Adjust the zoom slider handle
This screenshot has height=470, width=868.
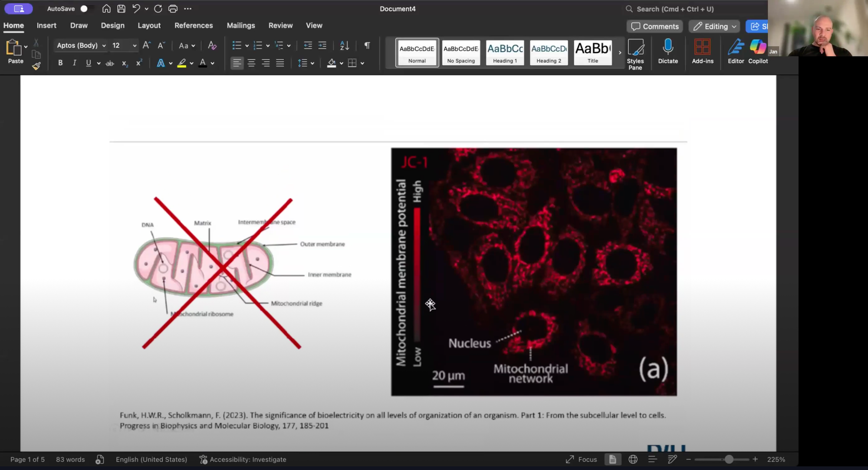click(729, 459)
